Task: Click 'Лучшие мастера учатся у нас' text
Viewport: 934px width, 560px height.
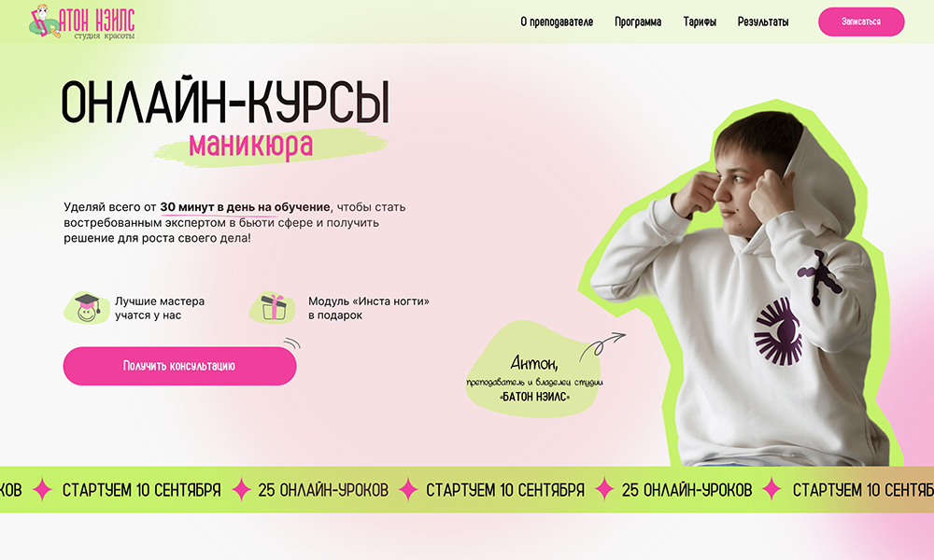Action: (x=160, y=308)
